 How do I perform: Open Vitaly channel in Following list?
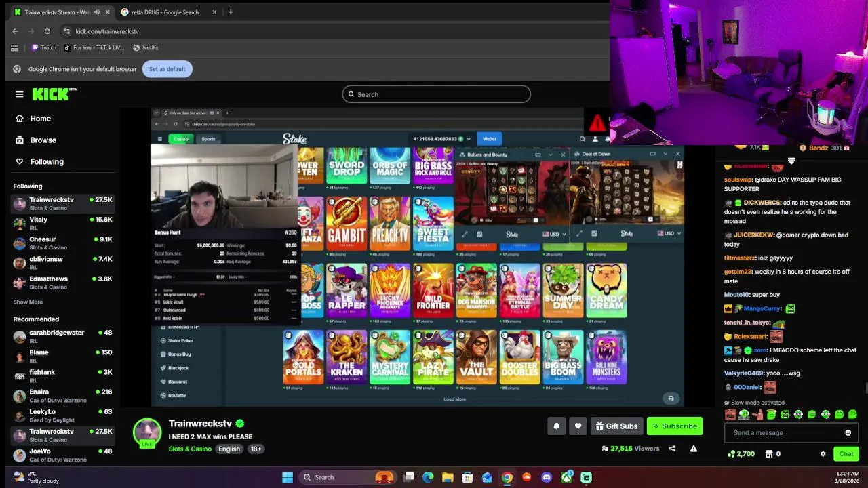click(x=62, y=223)
